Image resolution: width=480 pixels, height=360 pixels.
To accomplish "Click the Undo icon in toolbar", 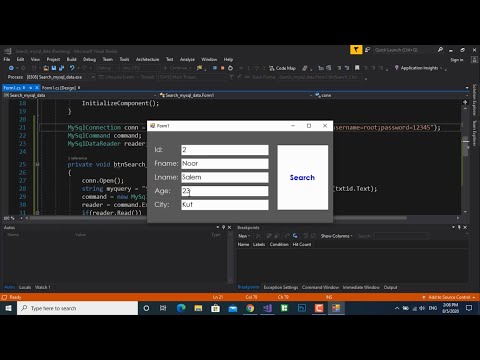I will pyautogui.click(x=72, y=68).
